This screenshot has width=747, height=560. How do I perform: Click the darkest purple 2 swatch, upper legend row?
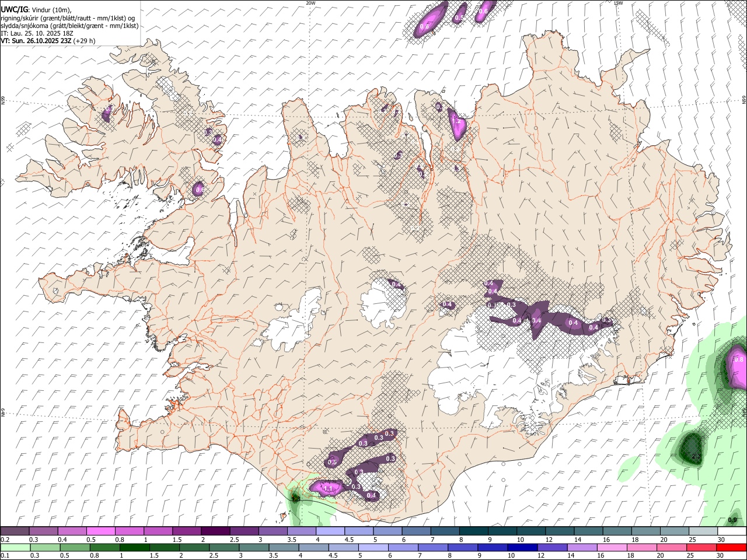pyautogui.click(x=215, y=531)
